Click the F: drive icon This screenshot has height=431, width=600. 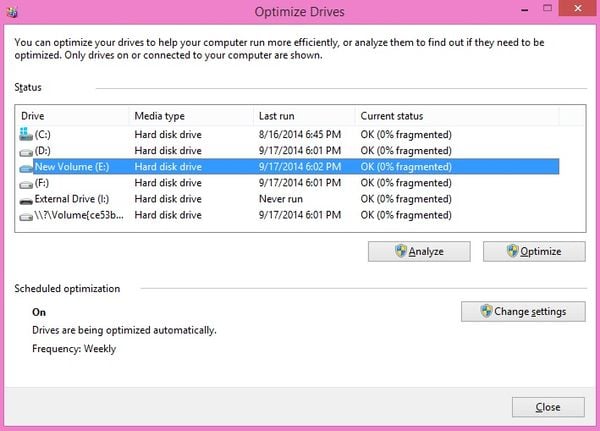pyautogui.click(x=26, y=184)
